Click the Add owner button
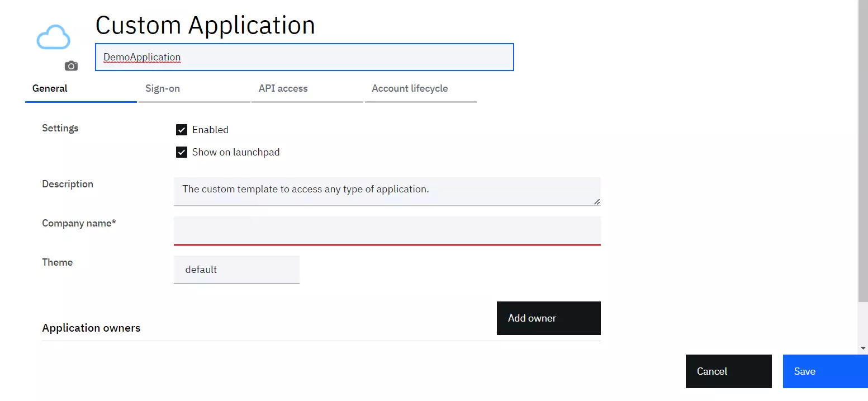 (x=548, y=318)
